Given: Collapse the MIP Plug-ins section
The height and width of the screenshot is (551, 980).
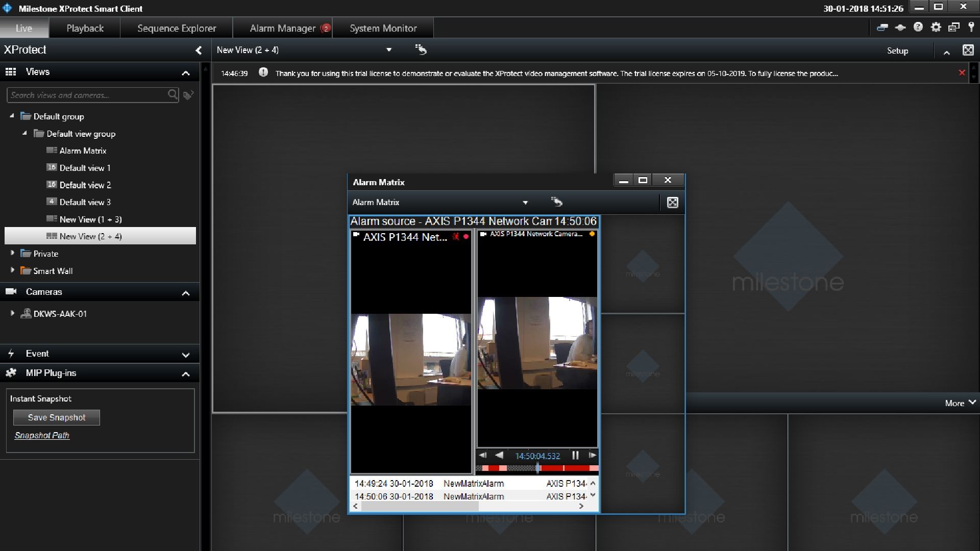Looking at the screenshot, I should tap(186, 374).
